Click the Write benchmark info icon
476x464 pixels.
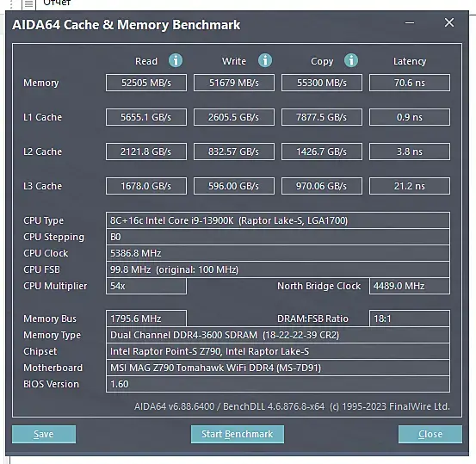(x=265, y=60)
